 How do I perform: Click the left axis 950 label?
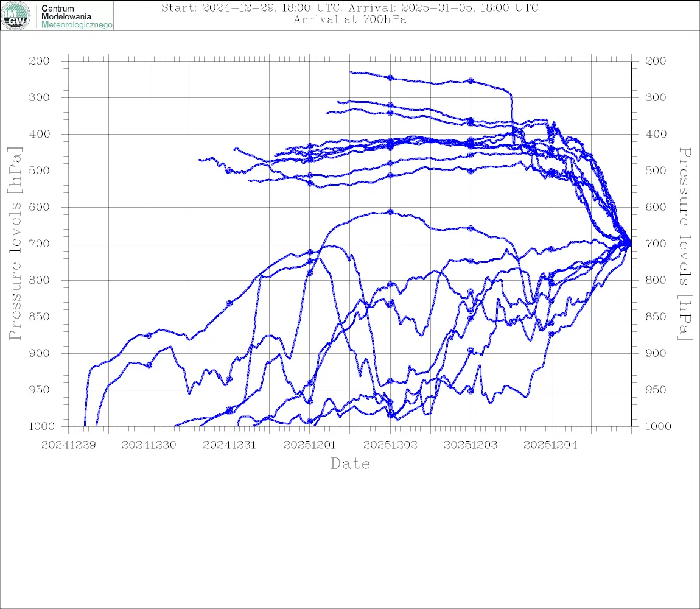point(39,390)
